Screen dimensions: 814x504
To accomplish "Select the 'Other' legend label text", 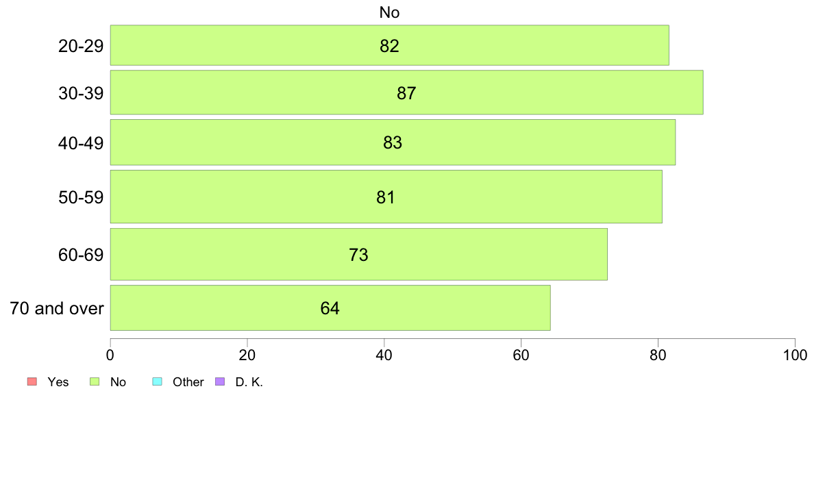I will click(188, 382).
